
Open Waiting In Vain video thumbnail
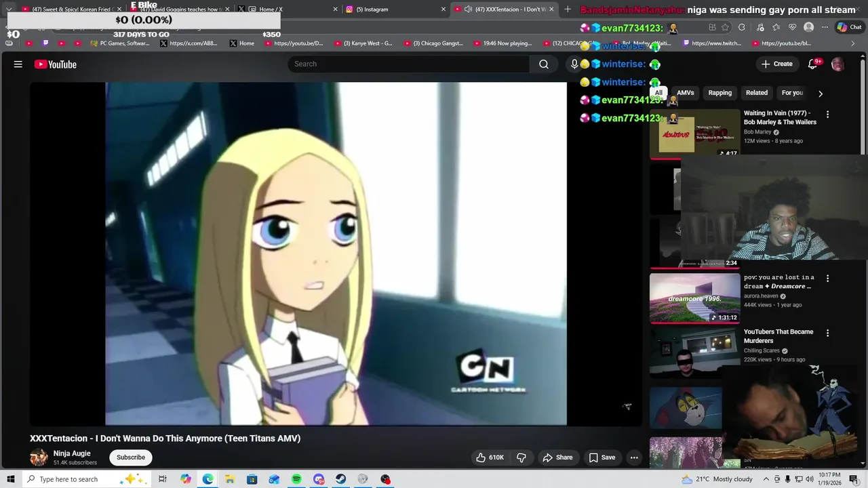point(695,134)
